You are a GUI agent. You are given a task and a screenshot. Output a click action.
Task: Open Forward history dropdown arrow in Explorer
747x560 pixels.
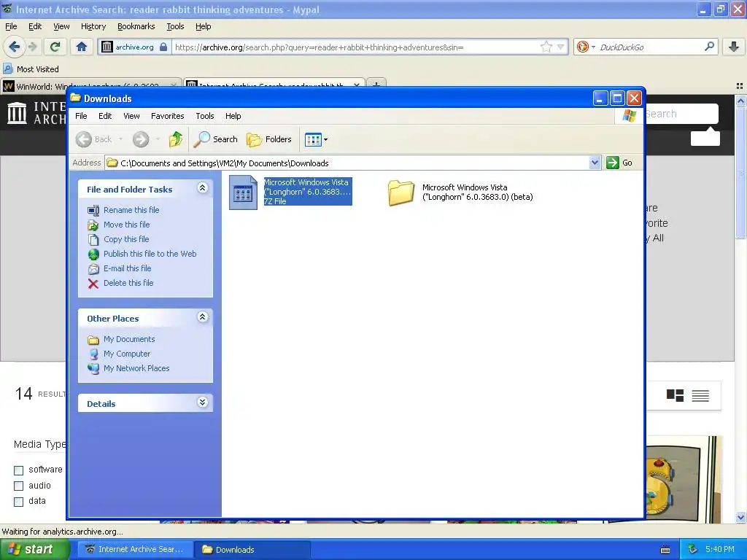point(158,139)
